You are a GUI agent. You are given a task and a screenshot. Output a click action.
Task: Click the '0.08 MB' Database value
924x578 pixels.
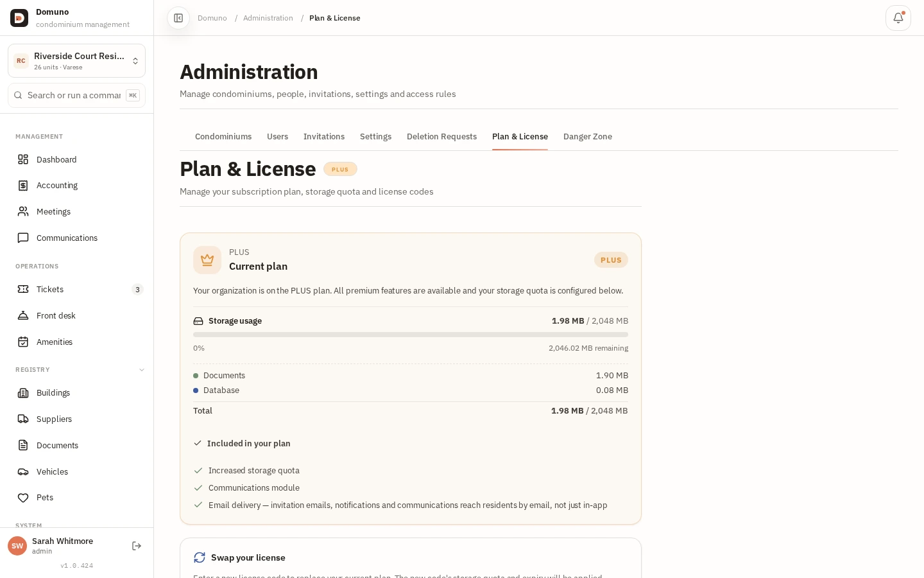612,390
